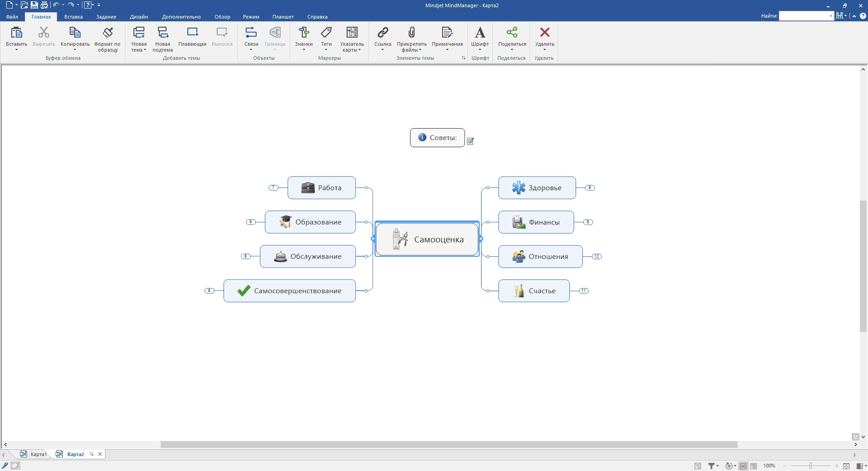Open the Вставить dropdown arrow
This screenshot has width=868, height=471.
[16, 49]
